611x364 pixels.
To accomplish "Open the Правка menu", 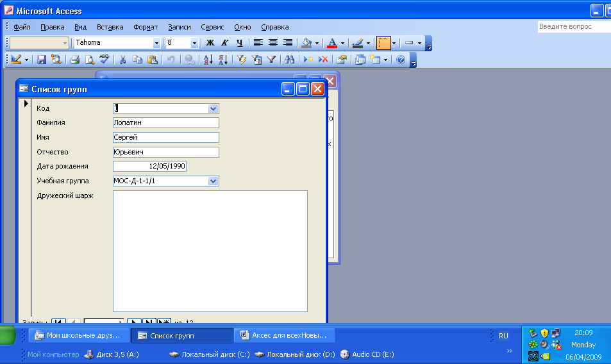I will 52,28.
